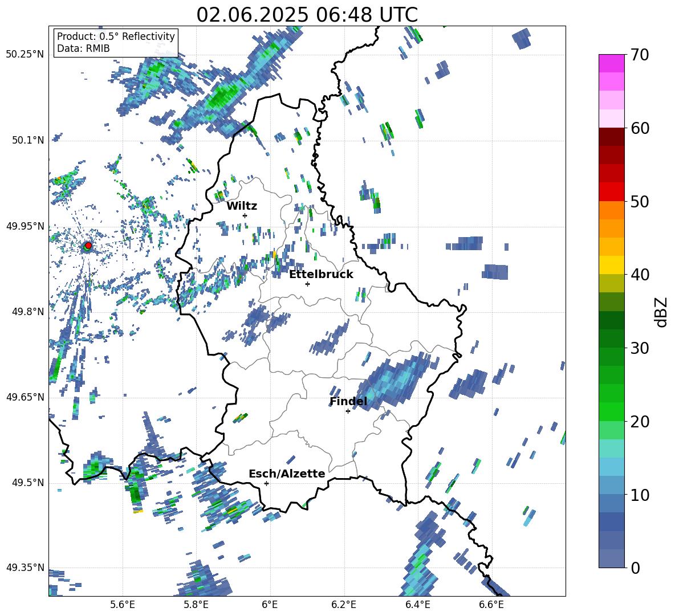Click the Esch/Alzette city label
This screenshot has width=675, height=616.
287,474
